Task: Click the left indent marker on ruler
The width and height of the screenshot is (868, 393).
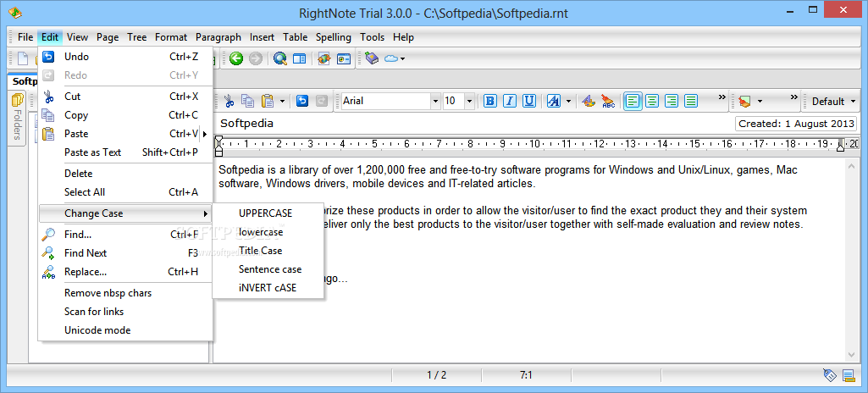Action: (x=218, y=146)
